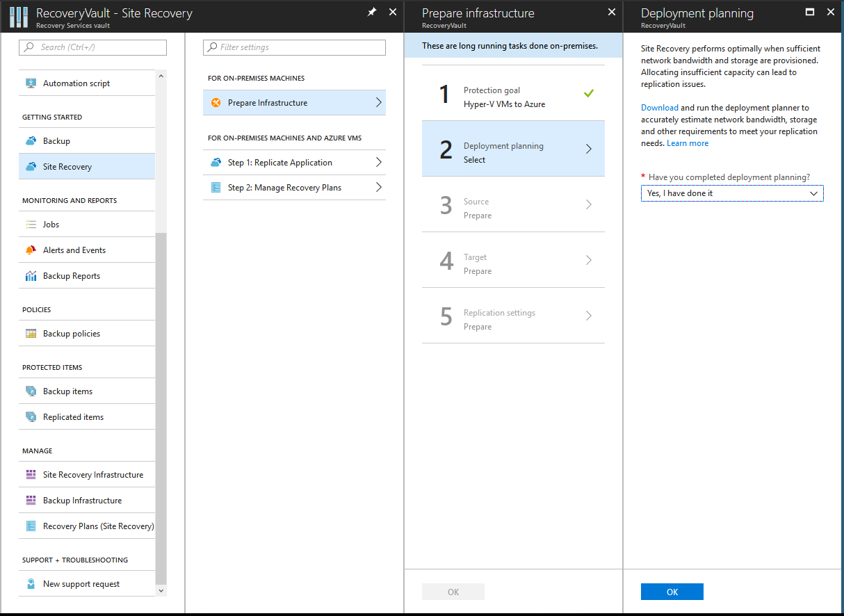Click the Site Recovery cloud icon
Viewport: 844px width, 616px height.
click(31, 167)
